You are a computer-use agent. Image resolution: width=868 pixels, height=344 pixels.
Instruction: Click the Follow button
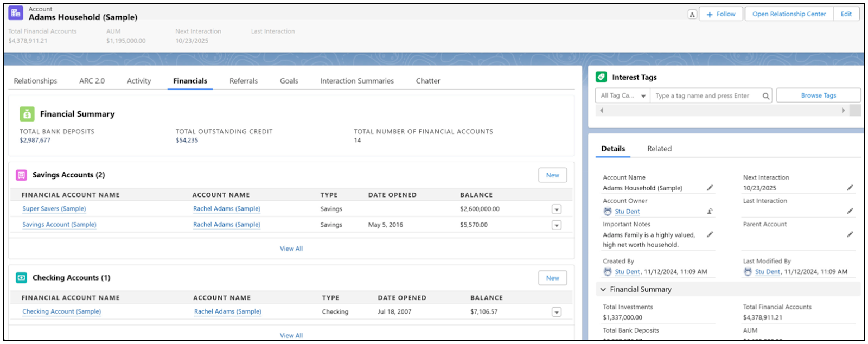tap(721, 14)
